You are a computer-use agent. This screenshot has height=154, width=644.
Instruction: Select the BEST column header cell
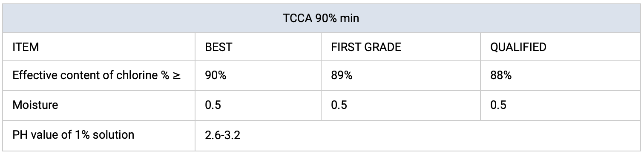[258, 47]
